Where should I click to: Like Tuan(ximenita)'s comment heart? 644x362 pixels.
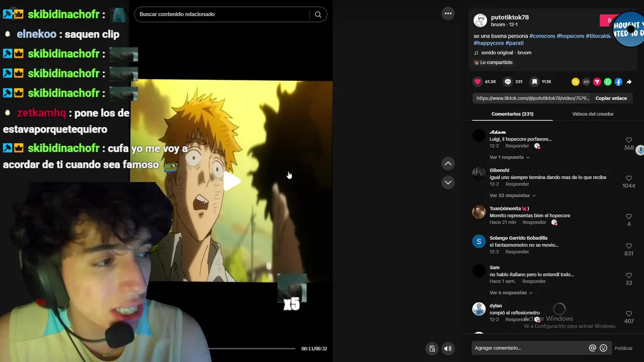628,217
